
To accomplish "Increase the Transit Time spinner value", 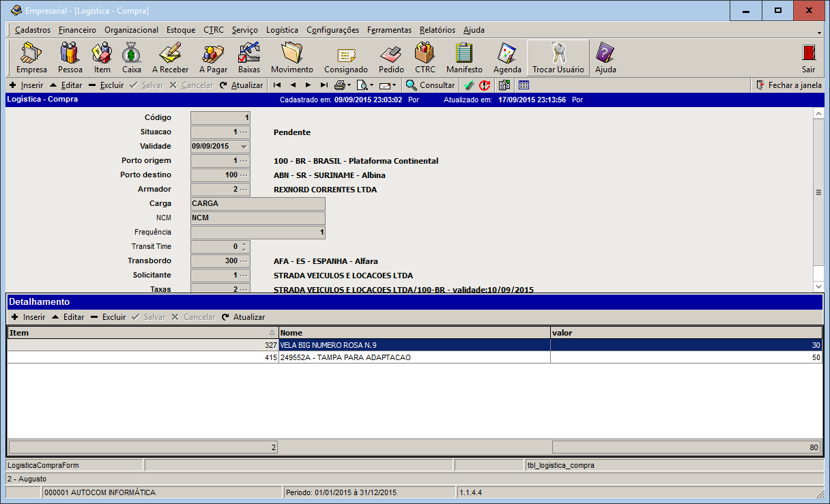I will (x=245, y=243).
